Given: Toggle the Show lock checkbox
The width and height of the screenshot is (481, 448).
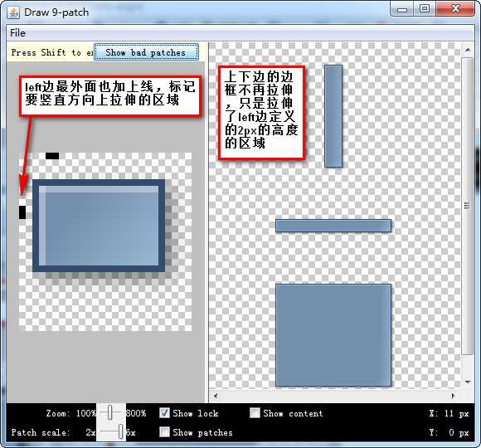Looking at the screenshot, I should point(164,413).
